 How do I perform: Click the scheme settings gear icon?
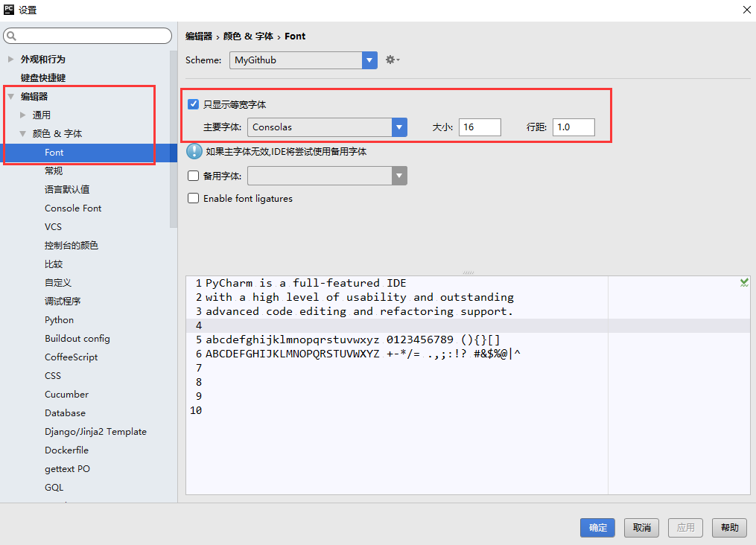click(392, 60)
